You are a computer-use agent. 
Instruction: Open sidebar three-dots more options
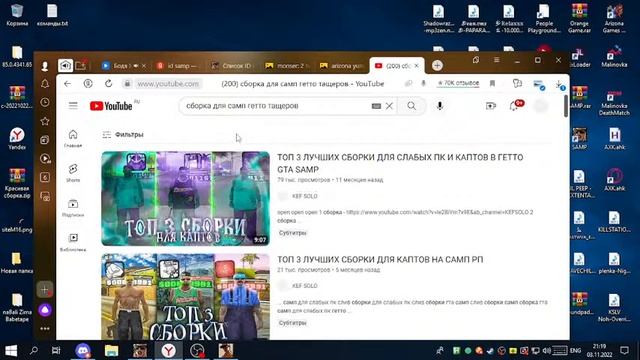45,328
